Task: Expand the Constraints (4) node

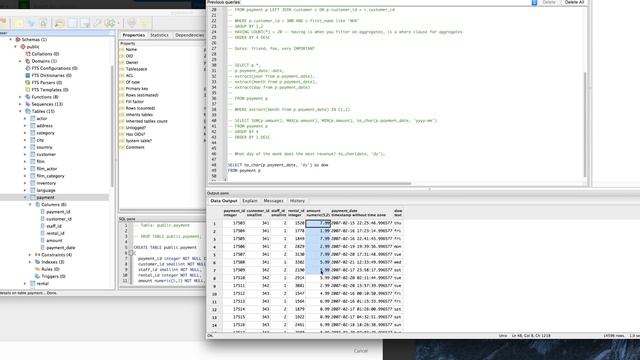Action: 30,255
